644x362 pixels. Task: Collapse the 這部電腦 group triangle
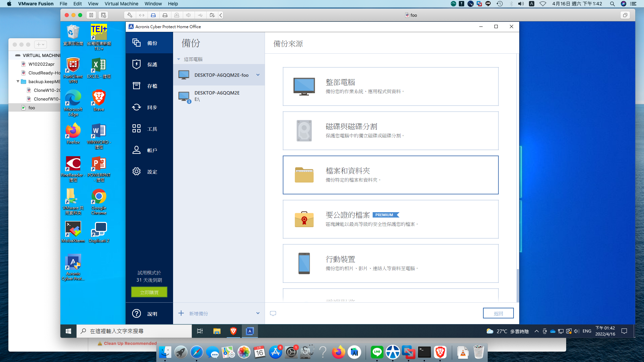[x=179, y=59]
